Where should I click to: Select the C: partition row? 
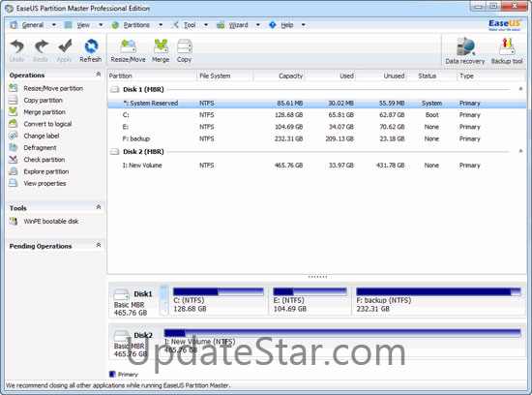317,115
